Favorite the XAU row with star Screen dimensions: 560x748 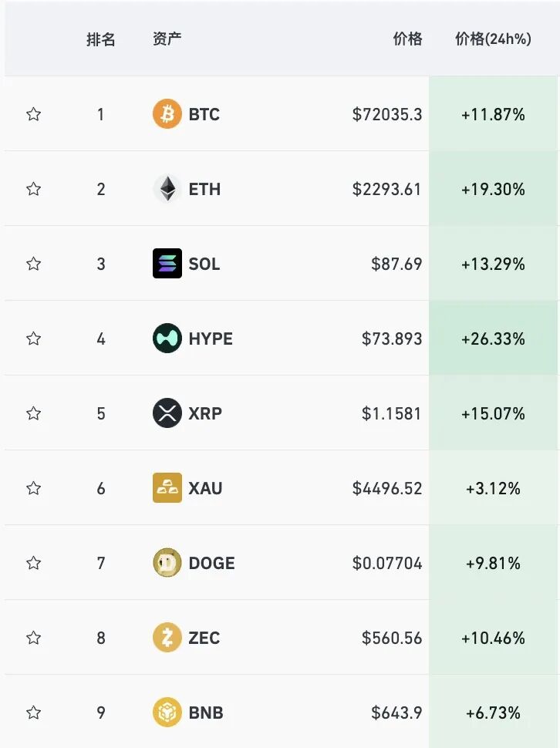point(33,488)
